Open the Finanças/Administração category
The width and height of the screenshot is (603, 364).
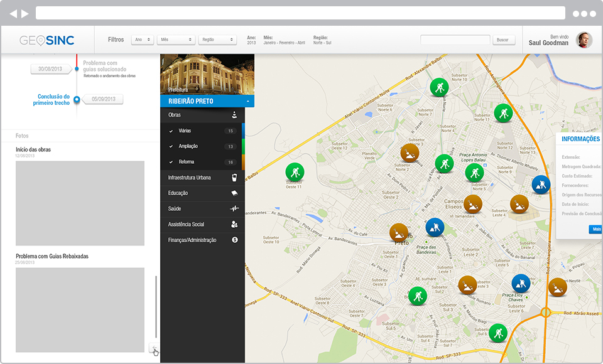click(x=202, y=240)
